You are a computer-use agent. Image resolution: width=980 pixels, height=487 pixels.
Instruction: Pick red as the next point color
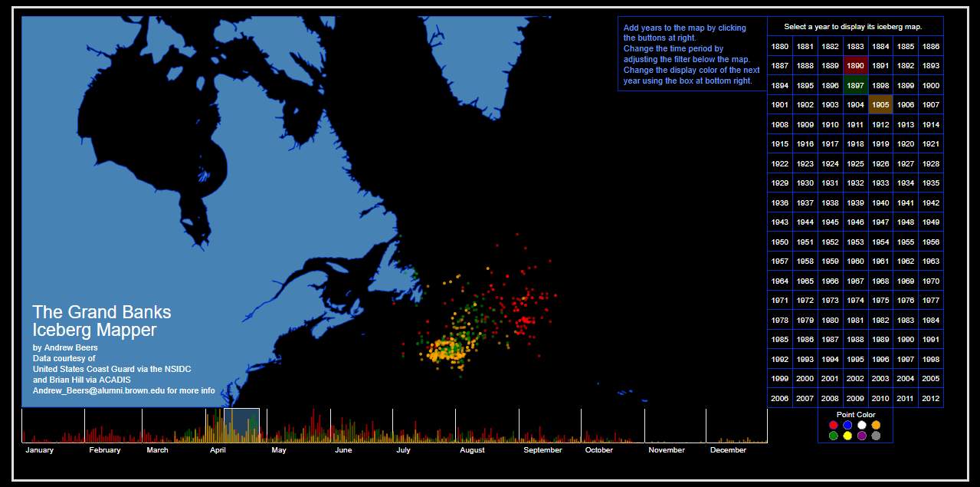[834, 424]
